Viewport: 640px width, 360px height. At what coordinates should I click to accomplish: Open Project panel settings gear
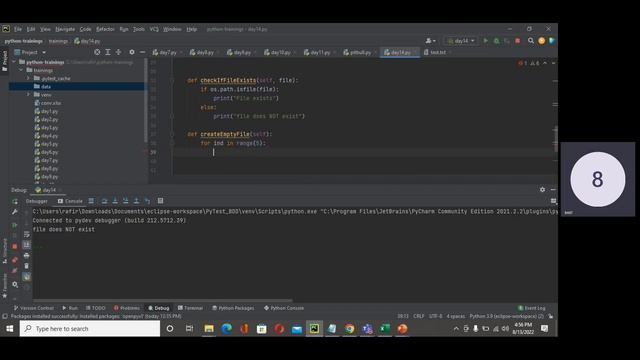pyautogui.click(x=131, y=52)
